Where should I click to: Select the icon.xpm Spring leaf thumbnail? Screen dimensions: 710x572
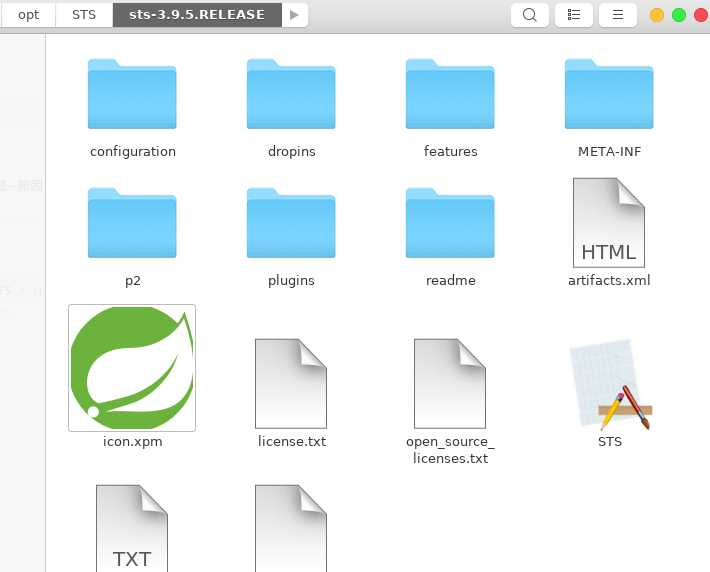coord(132,368)
